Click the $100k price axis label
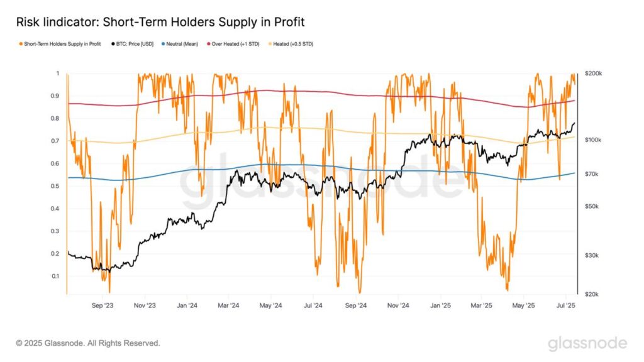The image size is (644, 362). coord(593,140)
